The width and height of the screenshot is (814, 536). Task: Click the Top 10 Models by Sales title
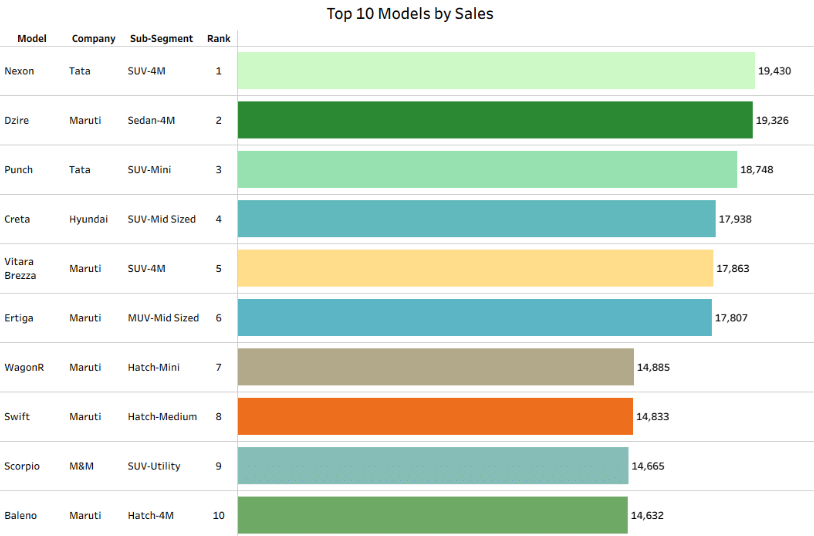coord(410,14)
